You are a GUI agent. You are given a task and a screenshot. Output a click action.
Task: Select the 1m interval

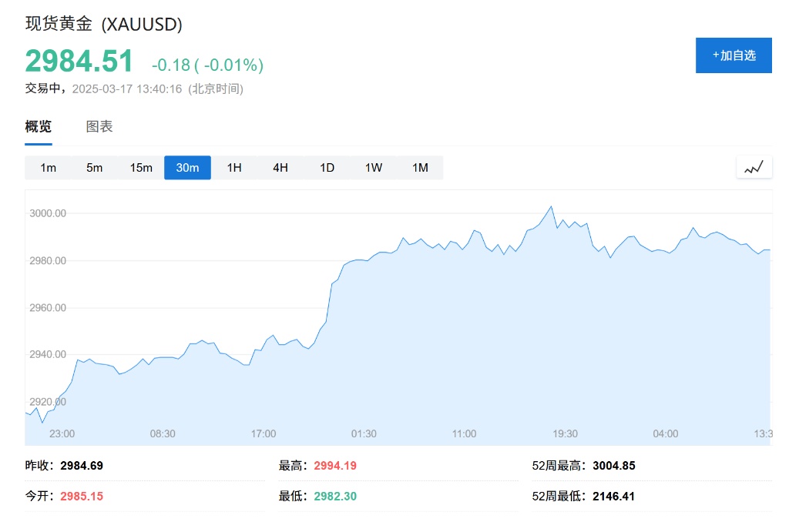pyautogui.click(x=48, y=168)
